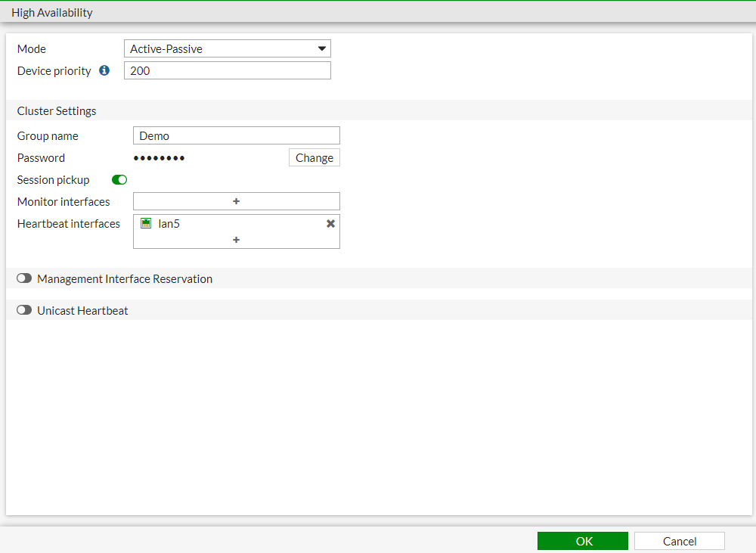The height and width of the screenshot is (553, 756).
Task: Click the High Availability title text
Action: tap(52, 13)
